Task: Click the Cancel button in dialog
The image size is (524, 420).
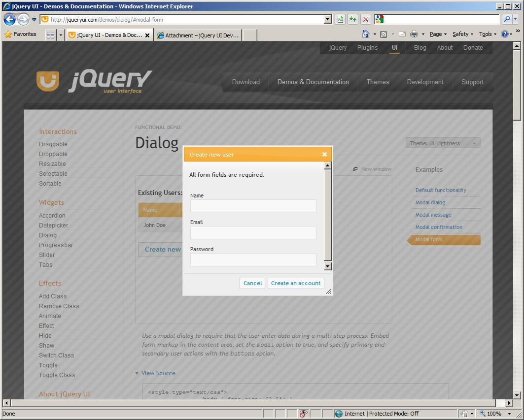Action: tap(252, 283)
